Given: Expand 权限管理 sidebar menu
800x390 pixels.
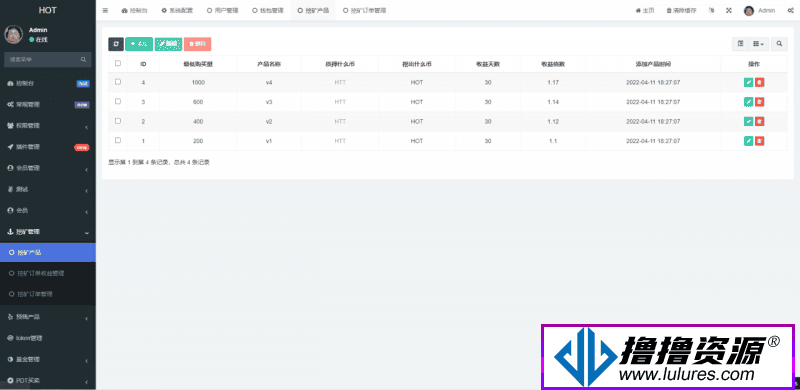Looking at the screenshot, I should point(48,126).
